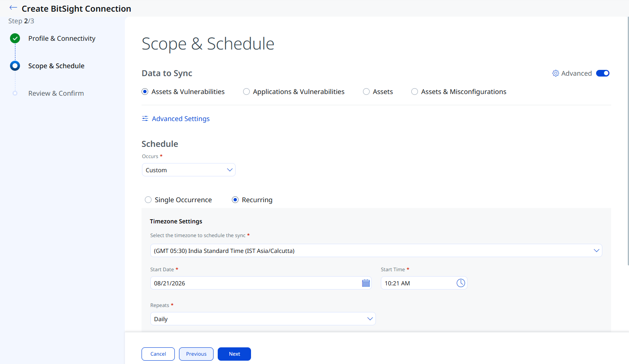Screen dimensions: 629x364
Task: Go back with the Previous button
Action: coord(196,354)
